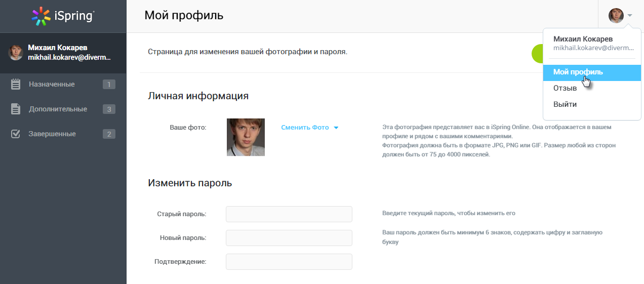The height and width of the screenshot is (284, 644).
Task: Expand the arrow next to header avatar
Action: pyautogui.click(x=630, y=16)
